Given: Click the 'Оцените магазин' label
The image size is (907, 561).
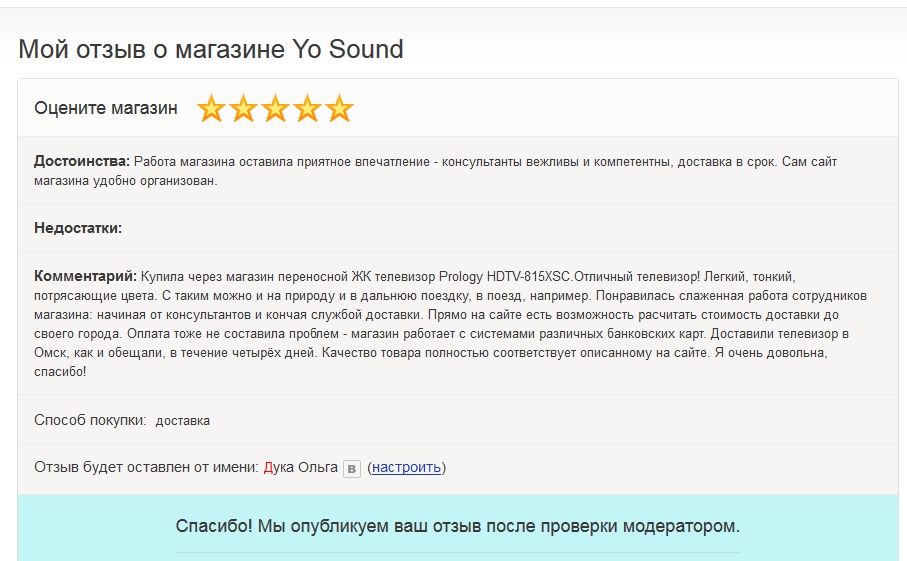Looking at the screenshot, I should (106, 108).
